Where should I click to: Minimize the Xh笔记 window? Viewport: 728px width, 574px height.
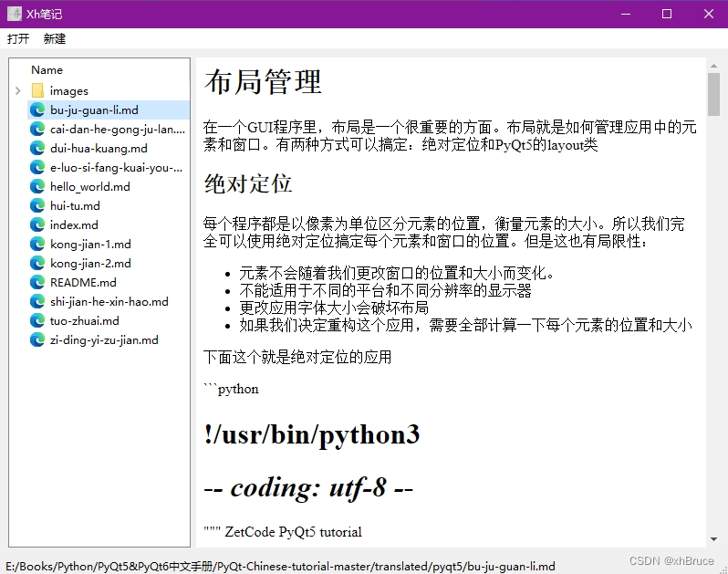click(626, 14)
